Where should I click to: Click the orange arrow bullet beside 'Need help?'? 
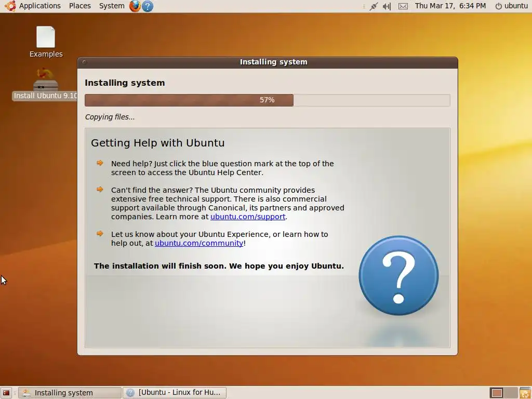click(x=100, y=163)
